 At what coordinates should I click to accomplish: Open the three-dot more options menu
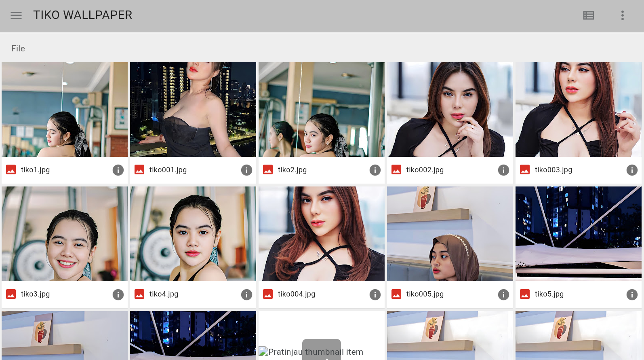coord(623,15)
